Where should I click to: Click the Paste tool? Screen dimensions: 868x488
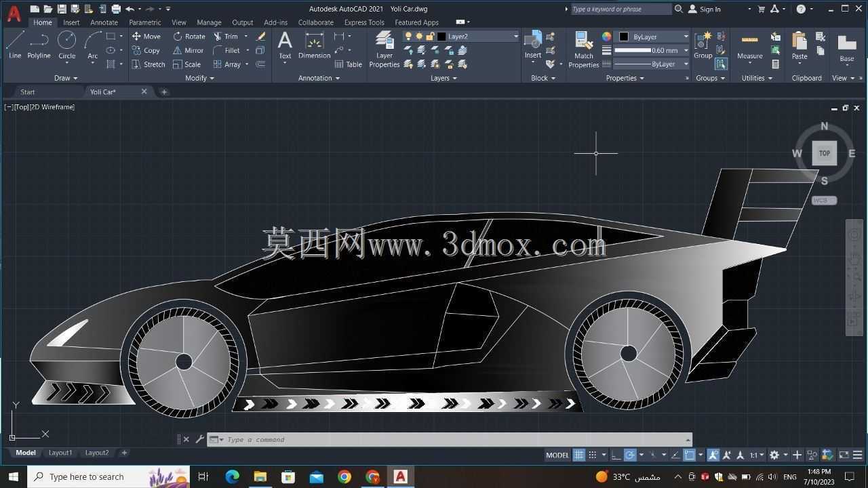800,45
